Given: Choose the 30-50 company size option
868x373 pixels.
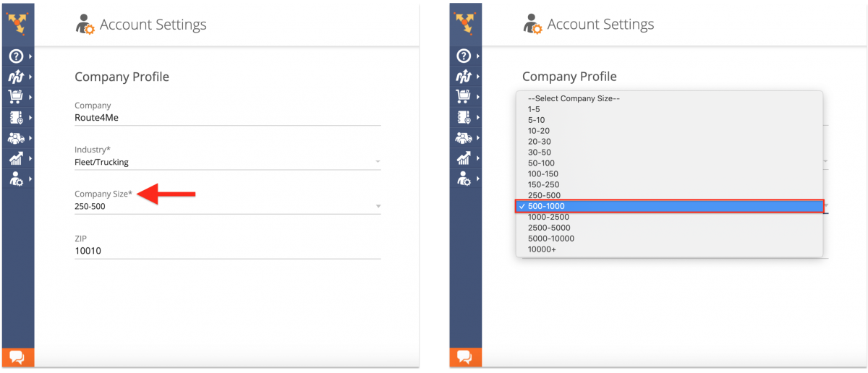Looking at the screenshot, I should [x=669, y=153].
